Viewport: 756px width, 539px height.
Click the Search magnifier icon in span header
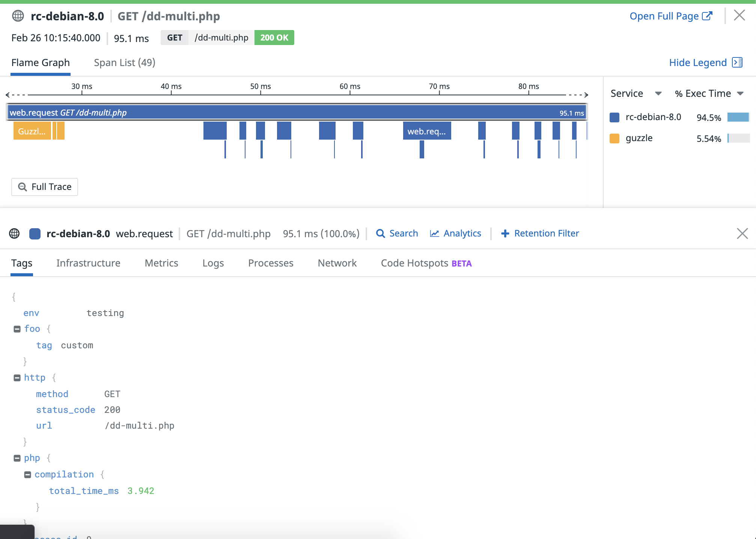(380, 233)
